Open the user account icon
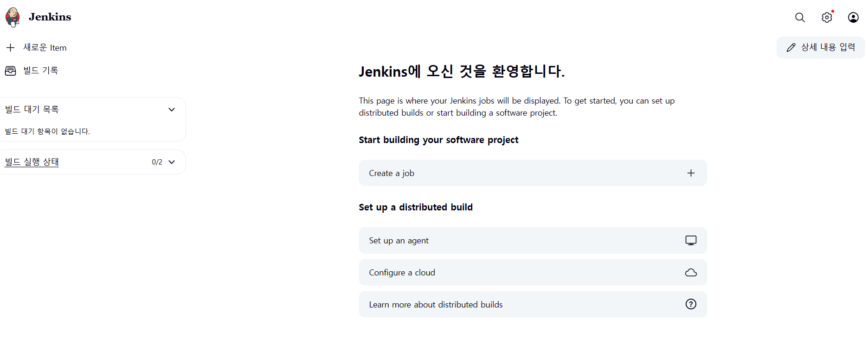The height and width of the screenshot is (353, 868). pos(853,17)
